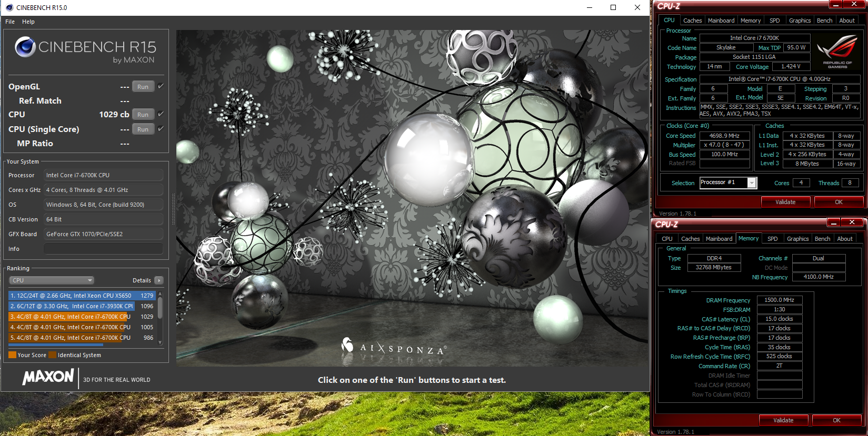The image size is (868, 436).
Task: Switch to Graphics tab in upper CPU-Z window
Action: coord(800,21)
